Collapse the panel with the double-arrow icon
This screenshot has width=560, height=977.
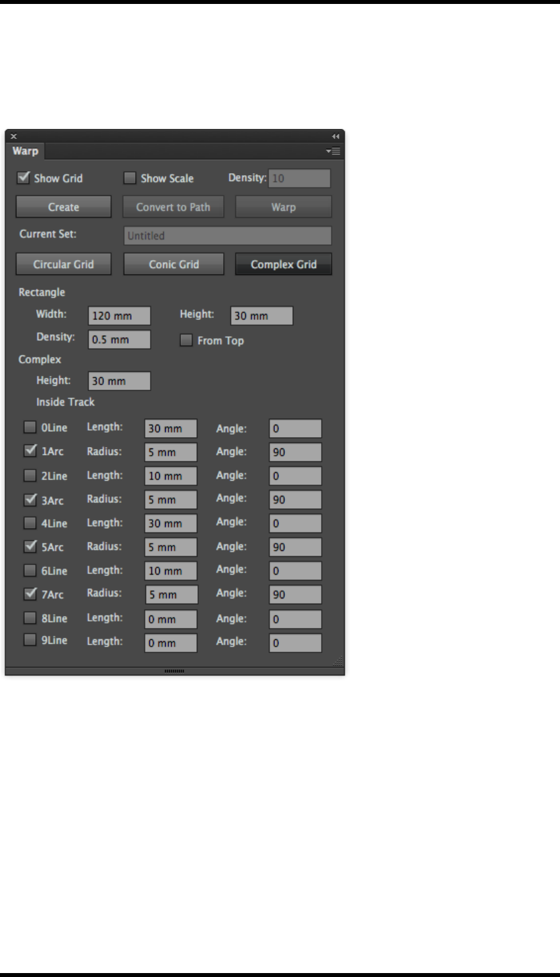point(336,136)
